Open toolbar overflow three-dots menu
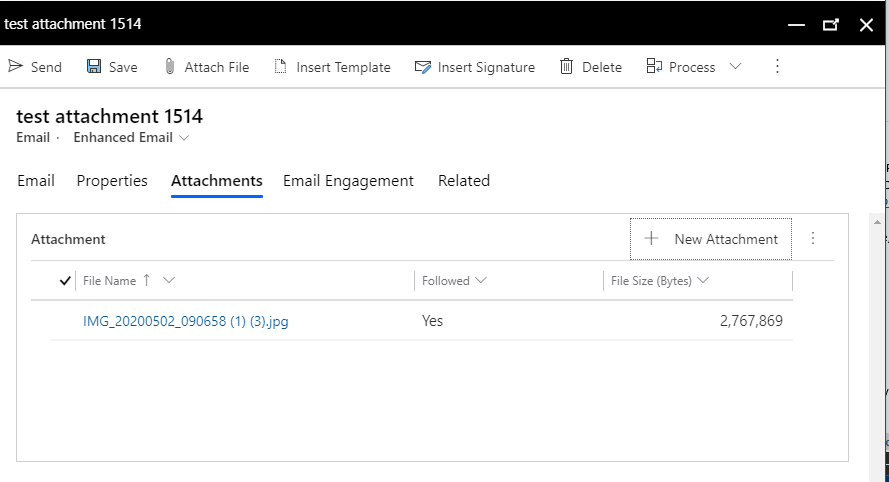Screen dimensions: 889x482 click(x=777, y=66)
